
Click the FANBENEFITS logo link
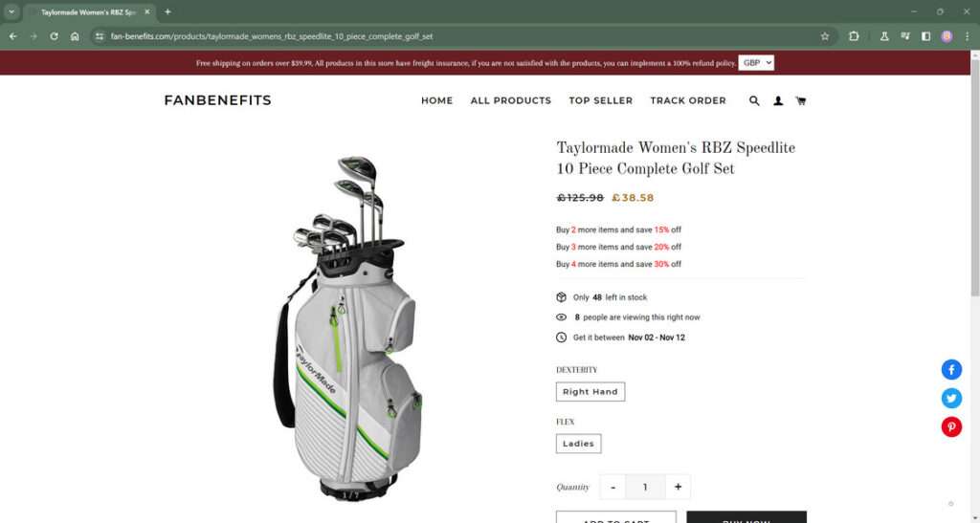point(217,100)
